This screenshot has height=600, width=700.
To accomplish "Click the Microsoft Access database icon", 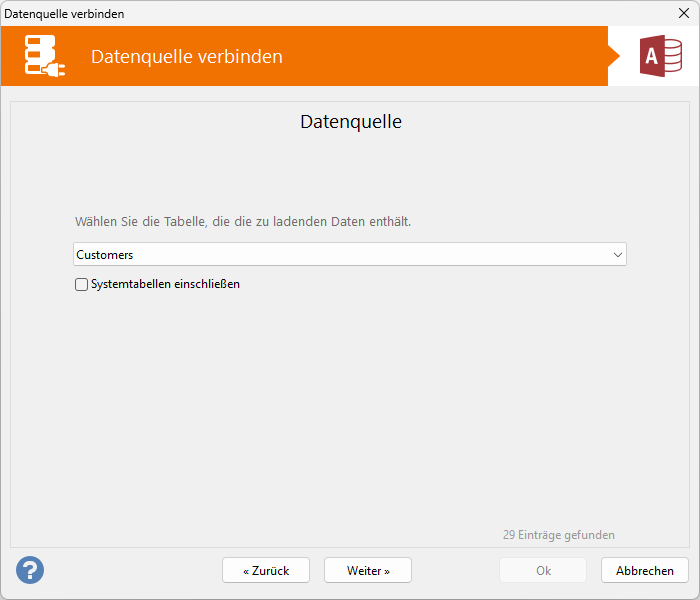I will pyautogui.click(x=661, y=56).
